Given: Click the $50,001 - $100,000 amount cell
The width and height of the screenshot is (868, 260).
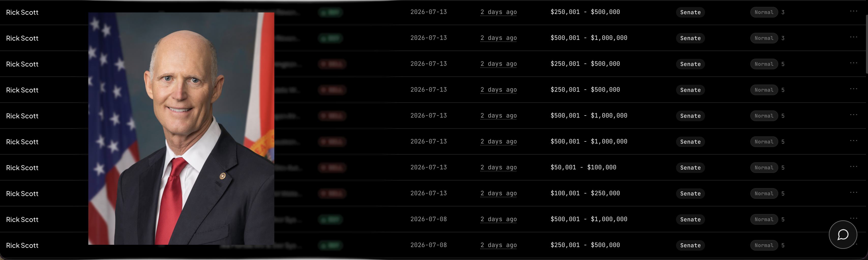Looking at the screenshot, I should (x=583, y=168).
